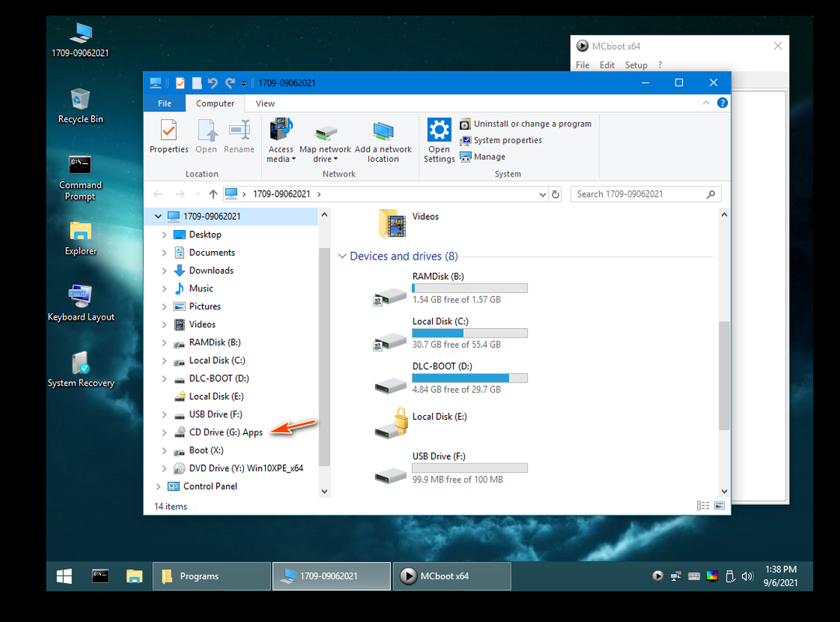Screen dimensions: 840x622
Task: Select Local Disk (C:) in navigation tree
Action: tap(217, 360)
